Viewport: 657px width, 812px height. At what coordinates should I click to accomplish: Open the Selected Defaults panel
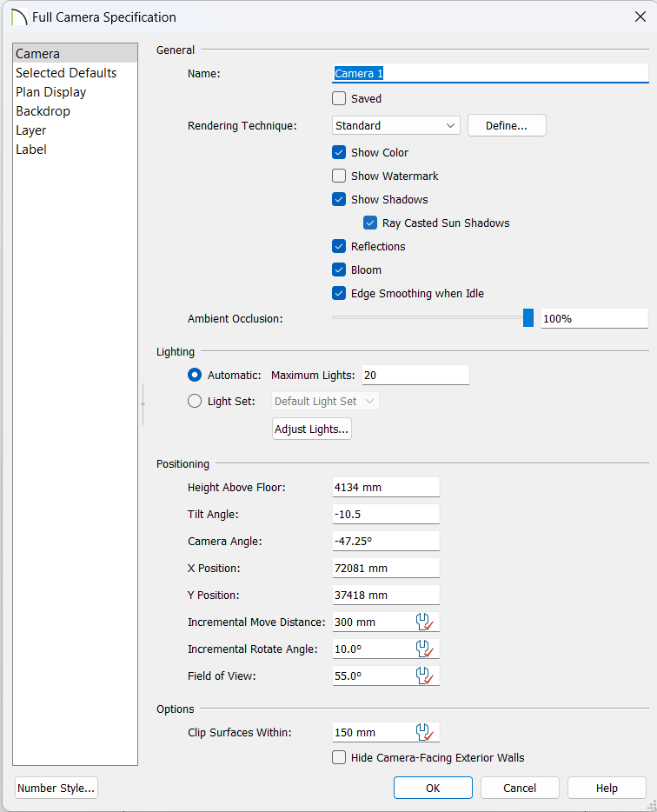coord(66,73)
